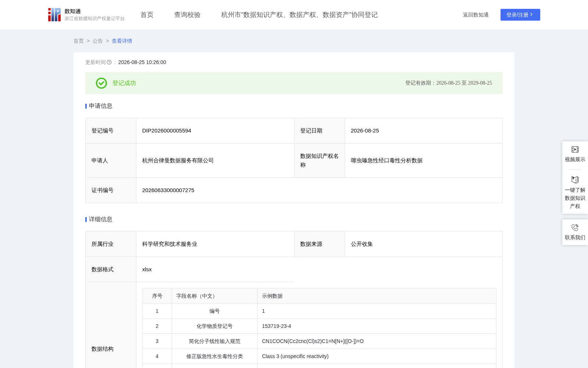The height and width of the screenshot is (368, 588).
Task: Click the 申请信息 section heading
Action: pyautogui.click(x=101, y=106)
